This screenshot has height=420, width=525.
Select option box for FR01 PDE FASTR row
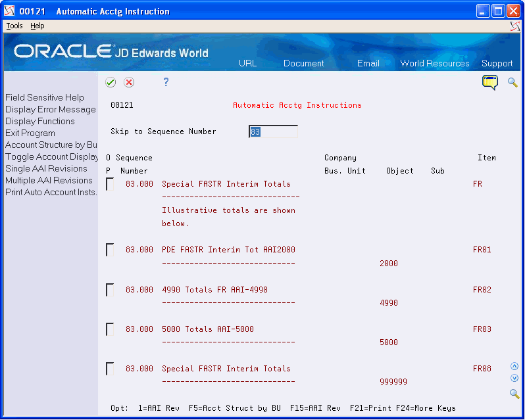[110, 250]
